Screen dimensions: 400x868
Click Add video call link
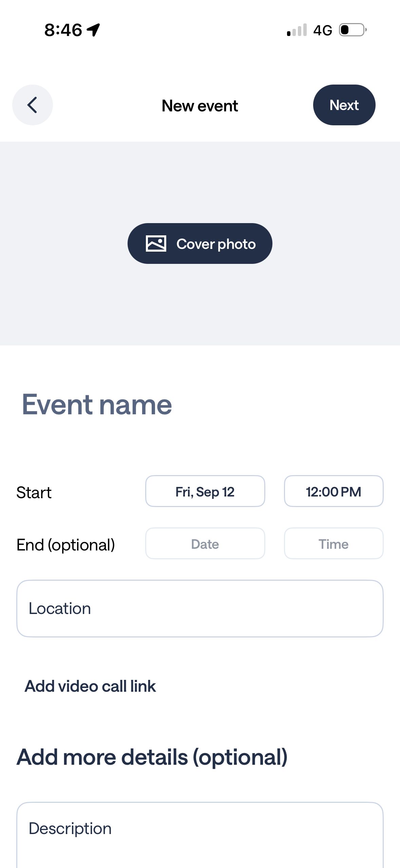(x=90, y=686)
